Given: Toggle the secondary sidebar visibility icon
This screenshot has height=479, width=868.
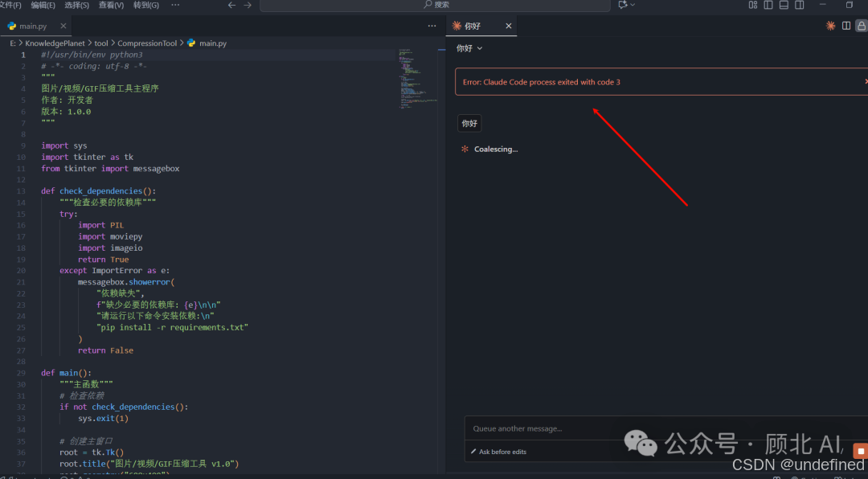Looking at the screenshot, I should (x=798, y=5).
